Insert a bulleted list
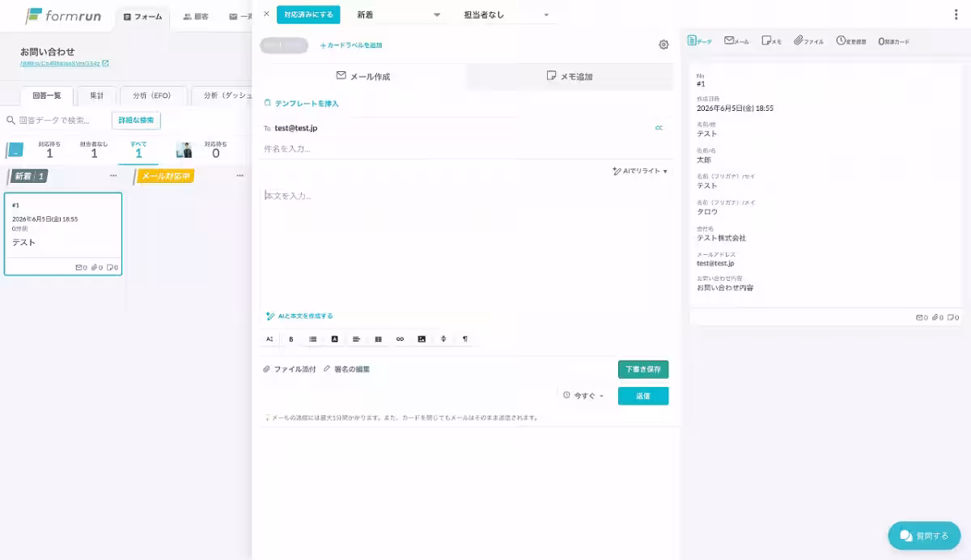Screen dimensions: 971x560 pos(313,339)
